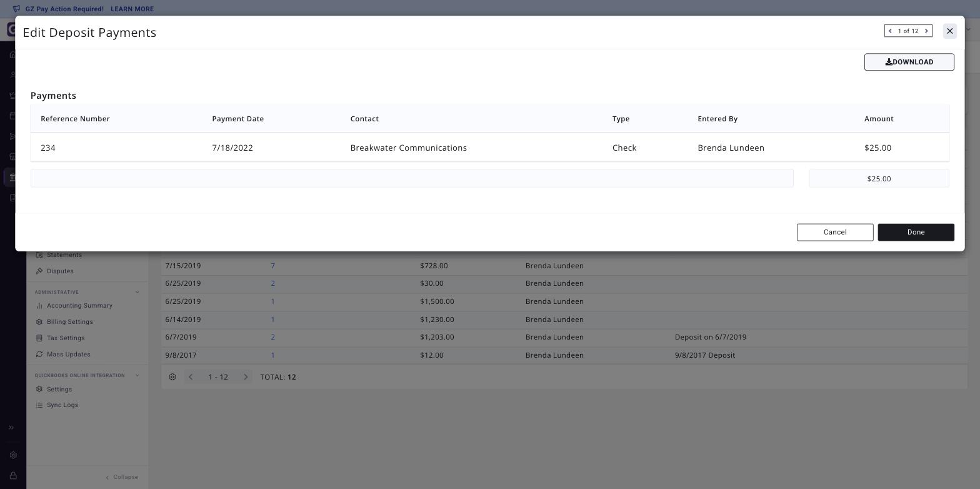
Task: Open payments link for the $30.00 deposit
Action: point(273,283)
